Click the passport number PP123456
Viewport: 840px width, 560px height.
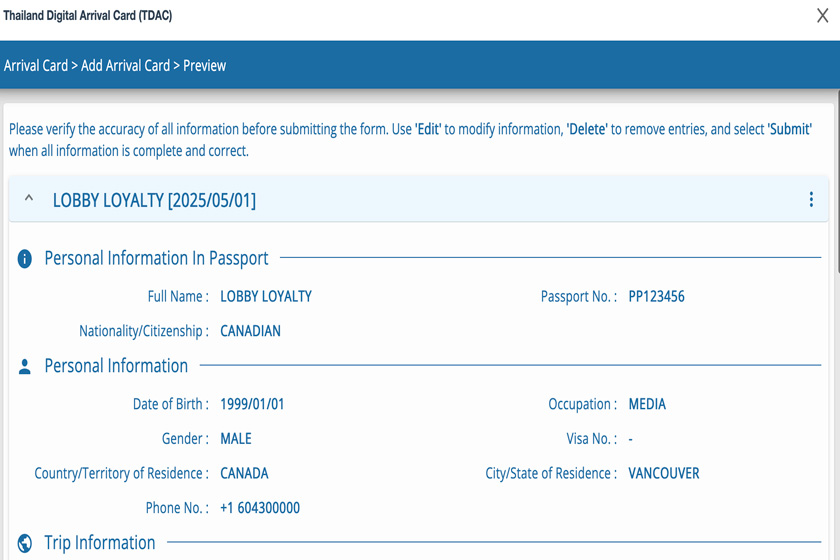pyautogui.click(x=656, y=296)
